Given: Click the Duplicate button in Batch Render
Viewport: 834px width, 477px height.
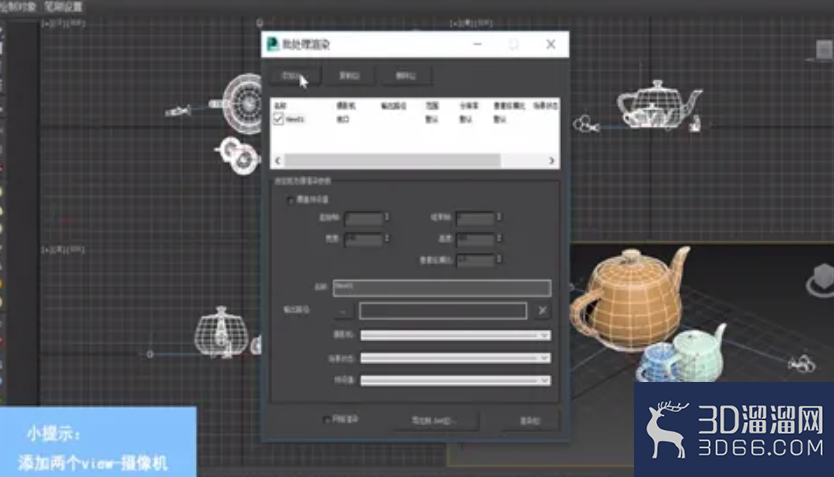Looking at the screenshot, I should (349, 76).
